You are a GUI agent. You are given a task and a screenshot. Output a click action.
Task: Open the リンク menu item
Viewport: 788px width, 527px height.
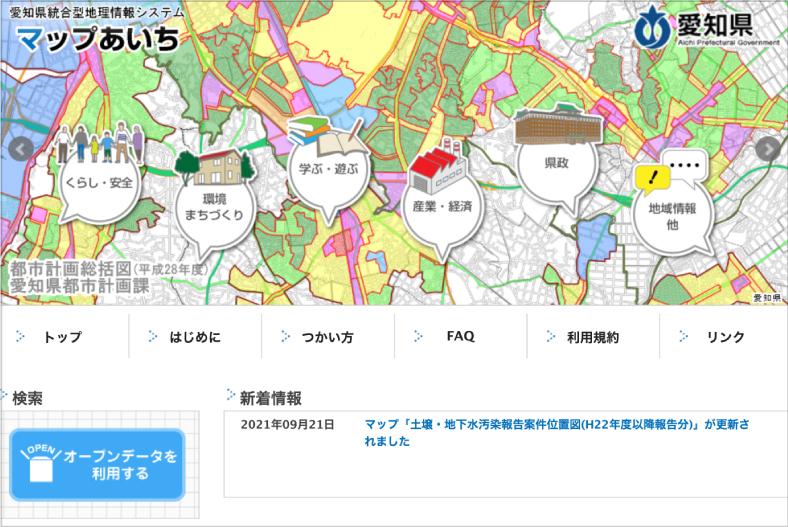pos(725,337)
